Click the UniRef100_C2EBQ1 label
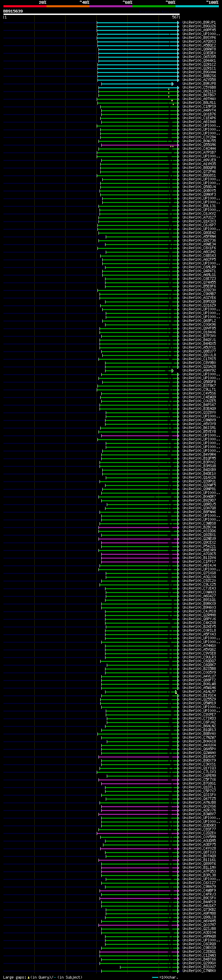This screenshot has width=222, height=980. 199,952
